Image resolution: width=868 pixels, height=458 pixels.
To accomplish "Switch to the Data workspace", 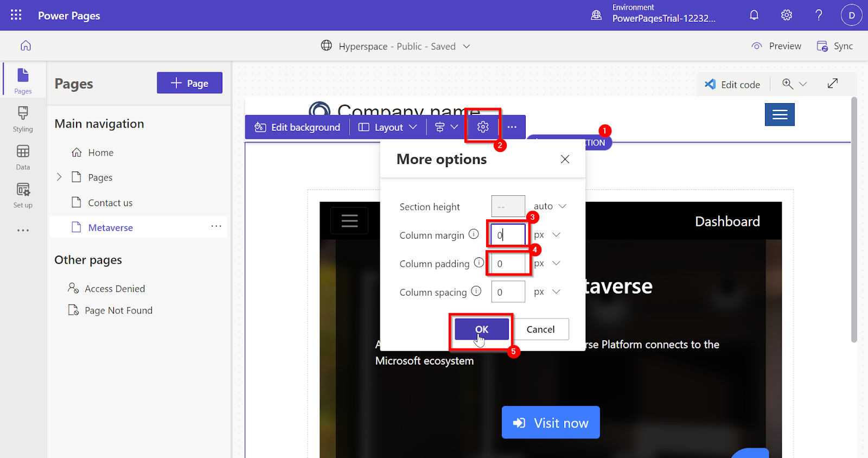I will tap(23, 157).
